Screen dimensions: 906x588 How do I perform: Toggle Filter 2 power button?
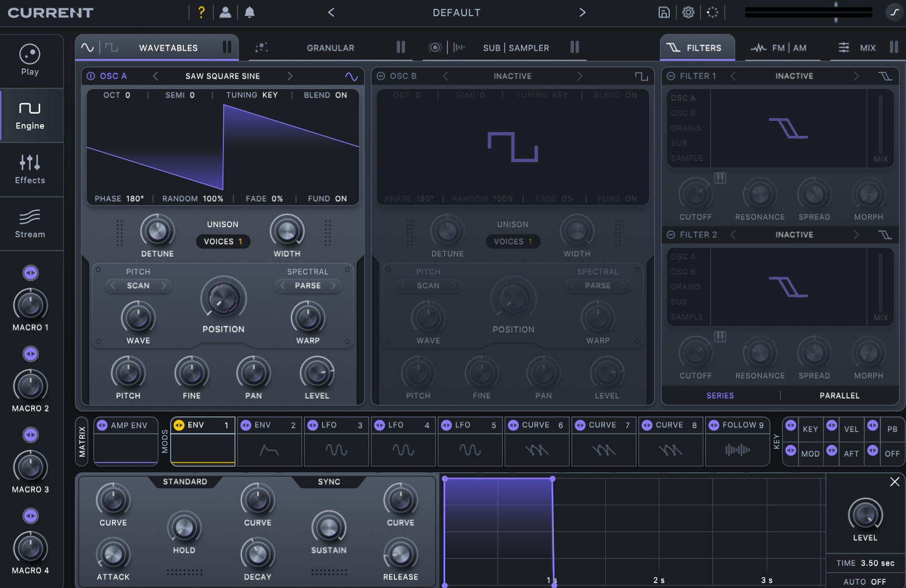tap(671, 235)
